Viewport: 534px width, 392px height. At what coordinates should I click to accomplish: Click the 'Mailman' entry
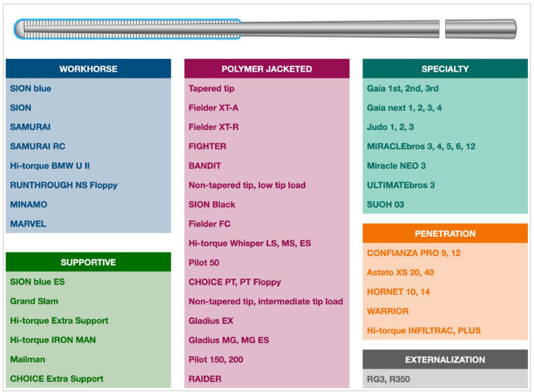pyautogui.click(x=28, y=359)
